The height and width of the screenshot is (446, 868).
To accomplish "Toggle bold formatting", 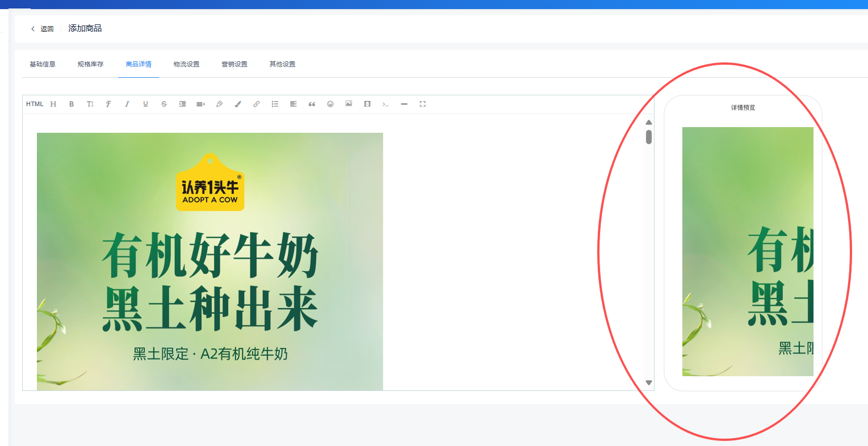I will [x=72, y=104].
